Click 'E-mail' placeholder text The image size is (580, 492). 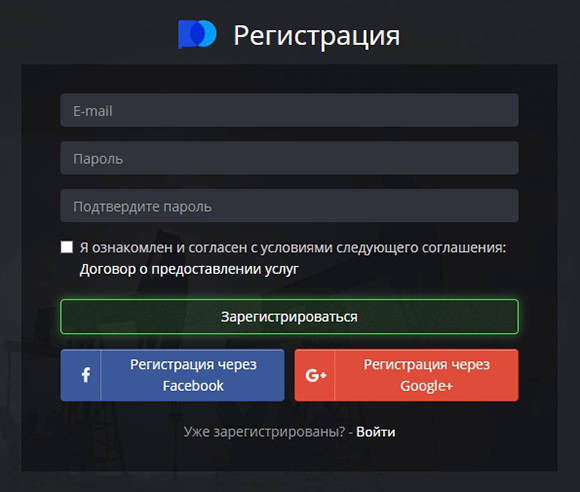point(92,111)
